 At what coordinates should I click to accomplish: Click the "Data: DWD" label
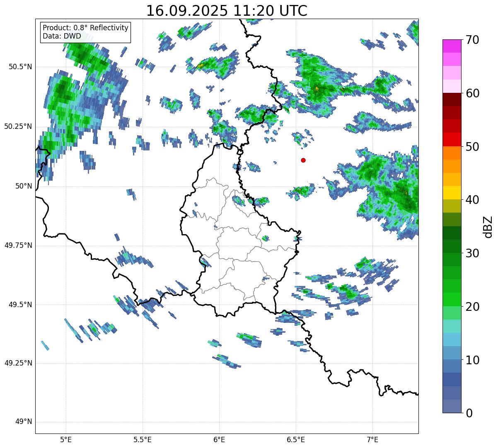click(x=62, y=36)
